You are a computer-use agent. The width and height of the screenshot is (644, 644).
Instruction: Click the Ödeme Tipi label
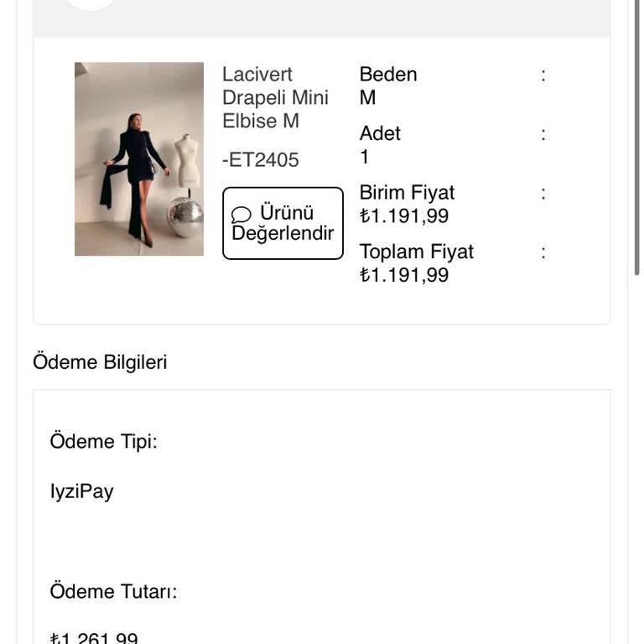pos(103,441)
